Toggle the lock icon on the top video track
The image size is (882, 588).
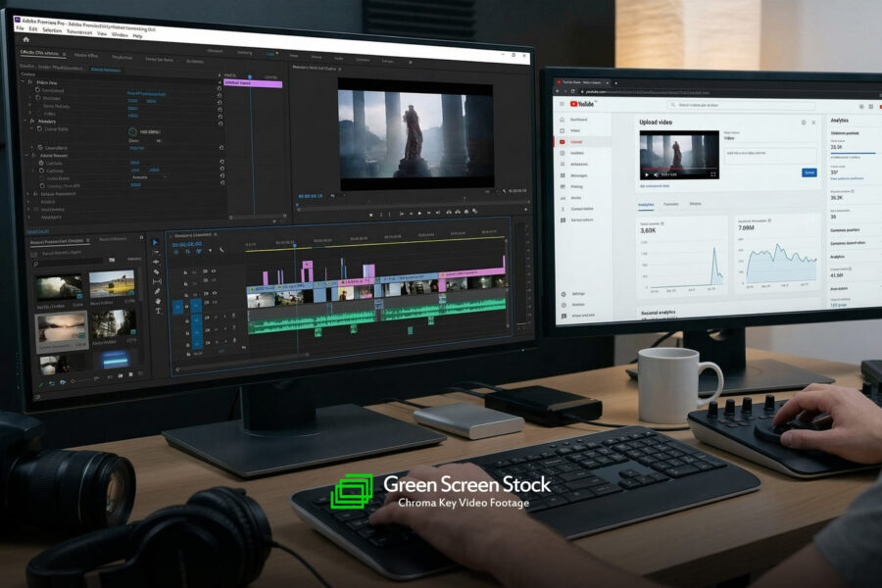[184, 271]
